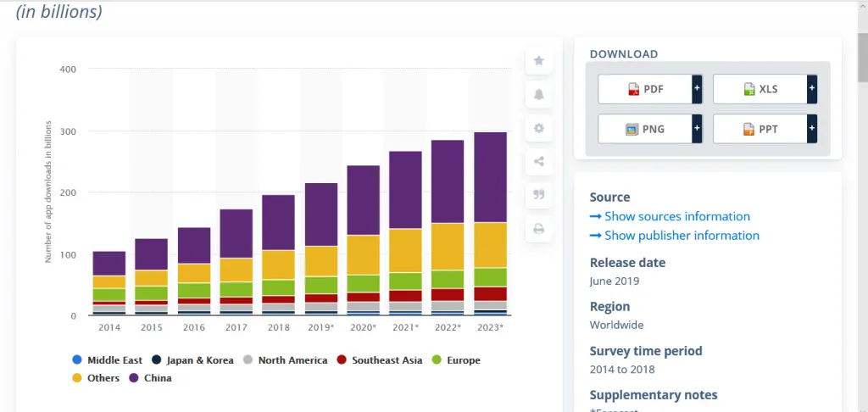Screen dimensions: 868x412
Task: Toggle North America legend series
Action: click(285, 360)
